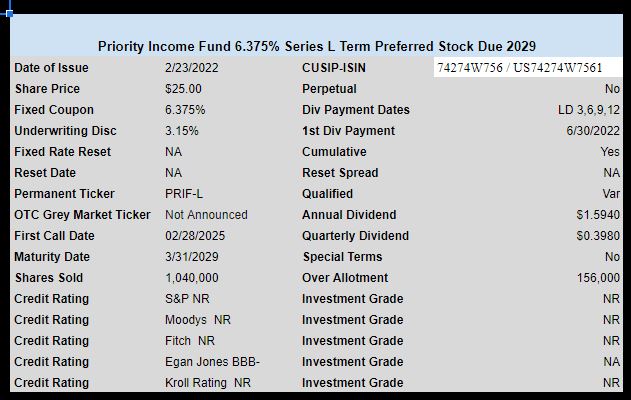Select the Div Payment Dates LD 3,6,9,12 value
The width and height of the screenshot is (631, 400).
coord(589,109)
